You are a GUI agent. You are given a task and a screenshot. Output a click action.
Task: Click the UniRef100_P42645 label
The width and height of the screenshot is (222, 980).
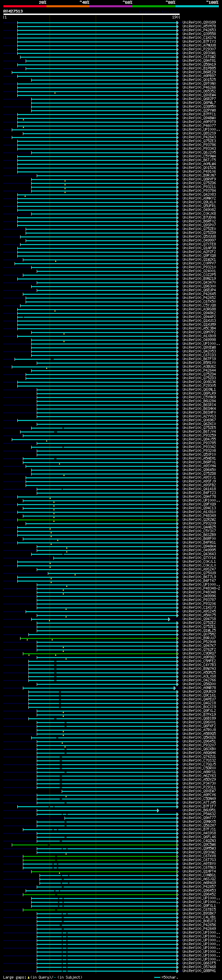click(199, 294)
